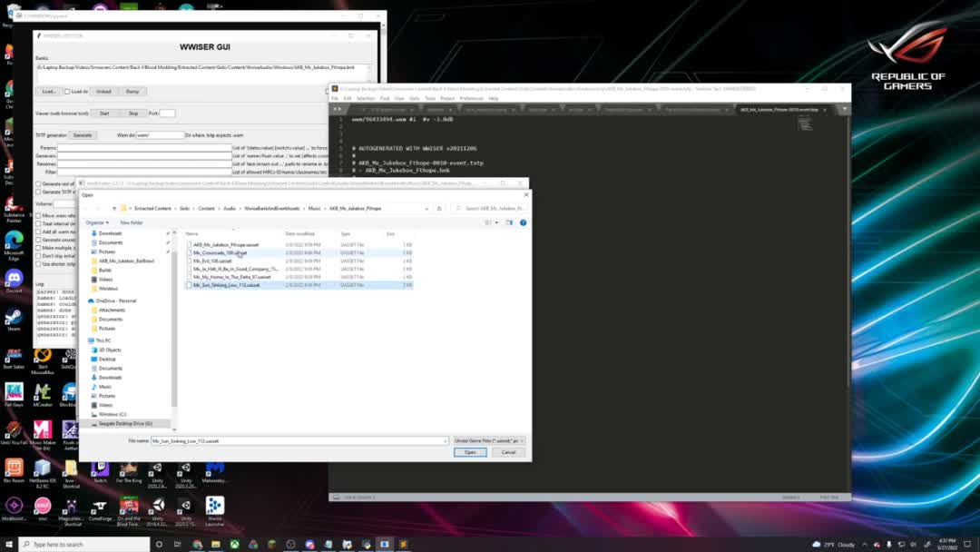Open the view options dropdown arrow
980x552 pixels.
pos(497,222)
